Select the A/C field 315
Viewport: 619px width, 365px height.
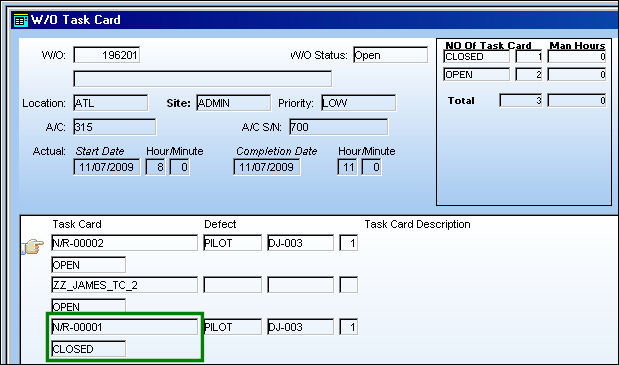click(114, 127)
